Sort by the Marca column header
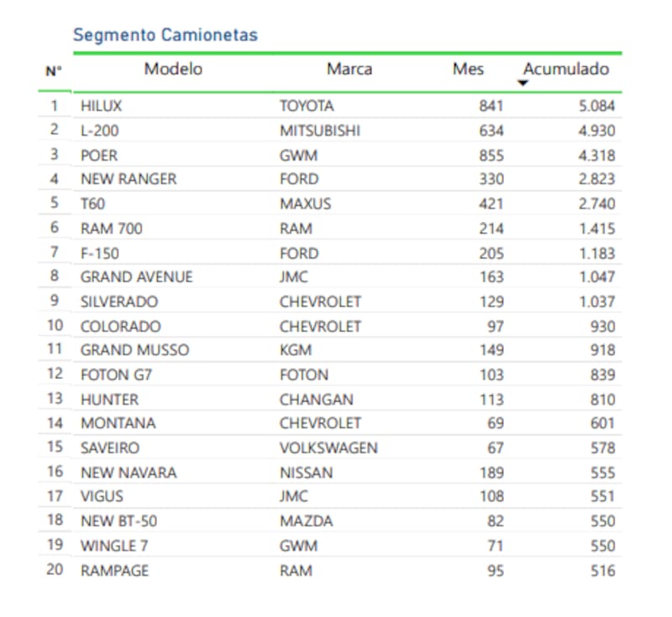The height and width of the screenshot is (617, 672). pyautogui.click(x=349, y=69)
